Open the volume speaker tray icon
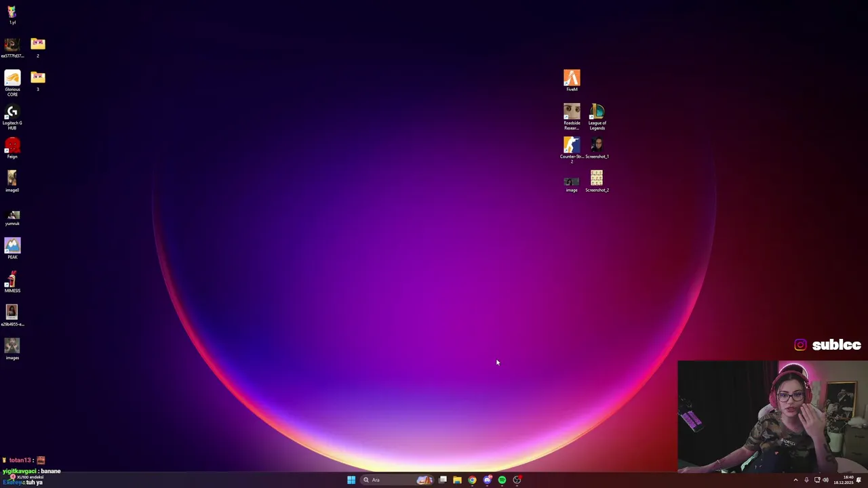The height and width of the screenshot is (488, 868). tap(825, 480)
